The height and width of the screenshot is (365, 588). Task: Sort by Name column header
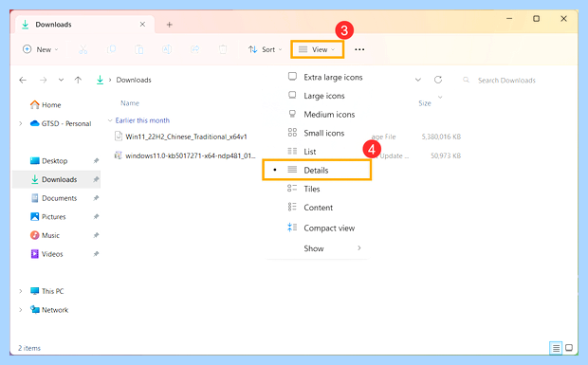pyautogui.click(x=130, y=103)
